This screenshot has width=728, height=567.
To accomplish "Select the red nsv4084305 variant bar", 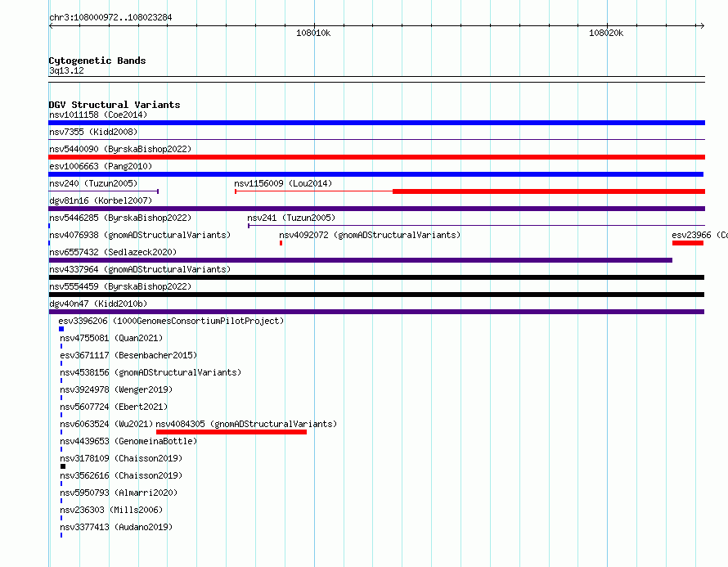I will pyautogui.click(x=231, y=432).
